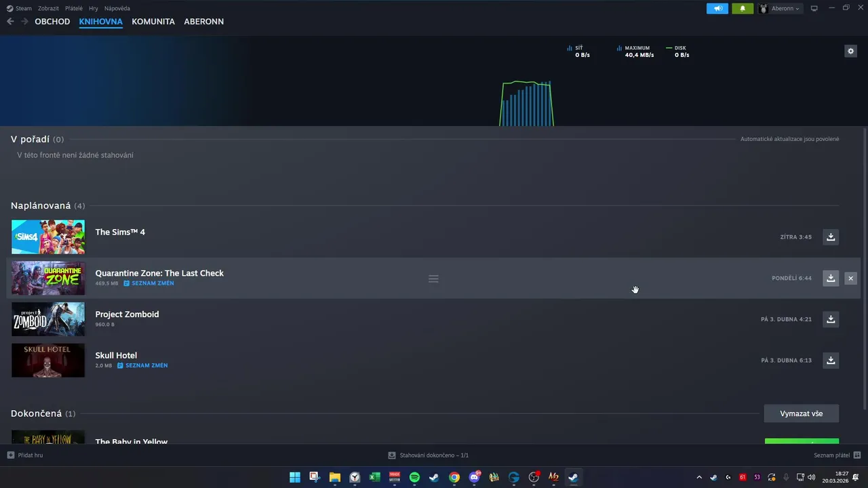Expand the Aberonn account dropdown
This screenshot has width=868, height=488.
[780, 8]
